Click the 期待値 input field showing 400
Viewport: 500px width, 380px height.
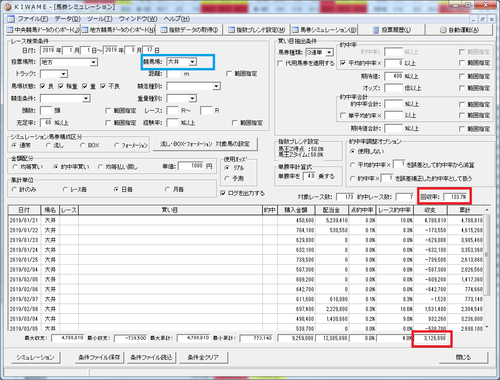394,76
